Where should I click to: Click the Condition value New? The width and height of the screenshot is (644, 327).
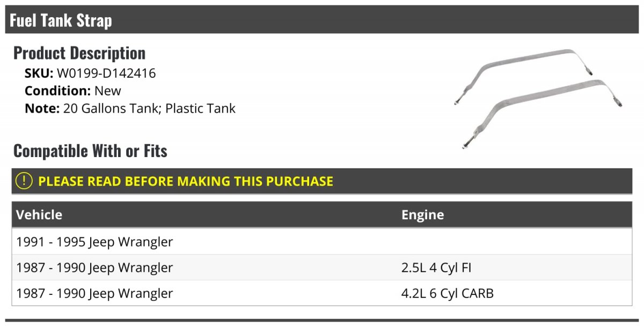click(x=108, y=91)
